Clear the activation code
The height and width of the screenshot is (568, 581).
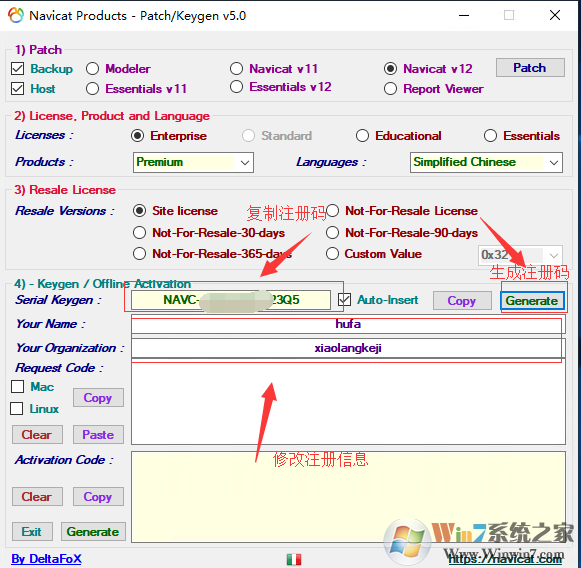37,496
